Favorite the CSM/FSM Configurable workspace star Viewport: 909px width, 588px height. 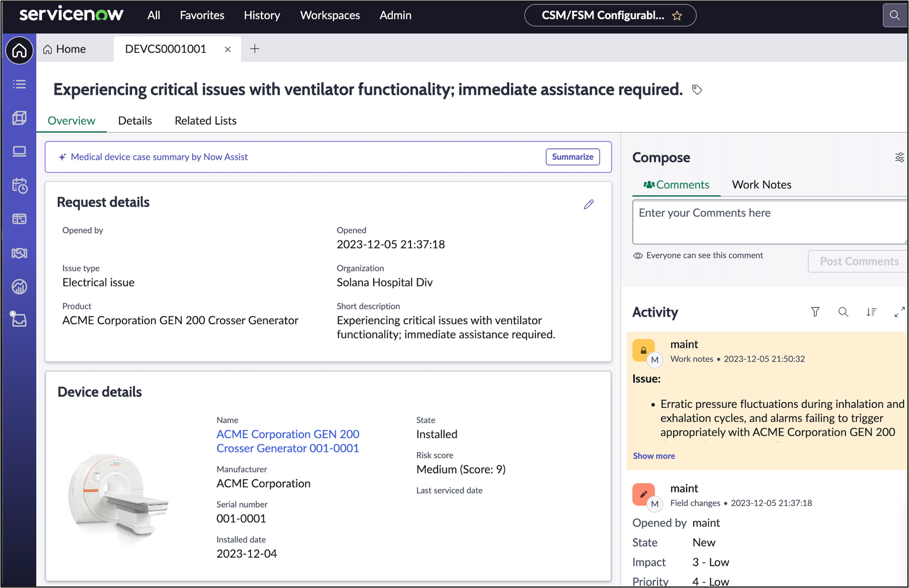(x=677, y=16)
